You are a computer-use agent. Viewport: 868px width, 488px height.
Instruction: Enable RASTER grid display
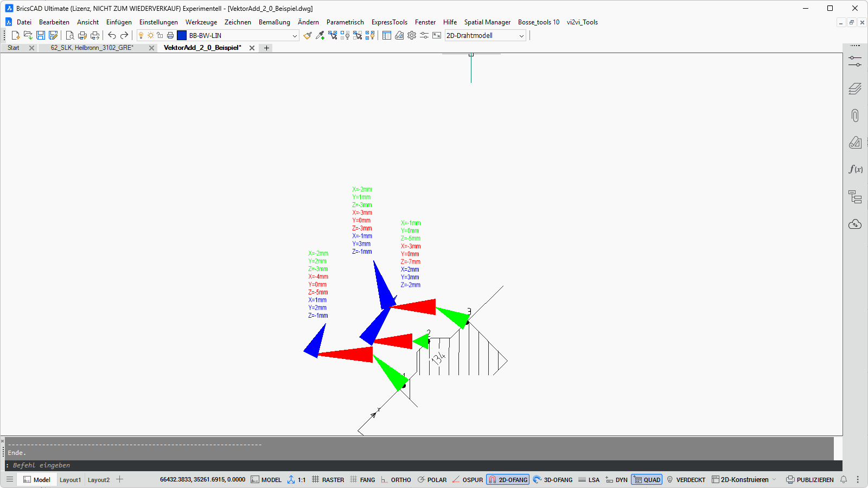pos(328,480)
